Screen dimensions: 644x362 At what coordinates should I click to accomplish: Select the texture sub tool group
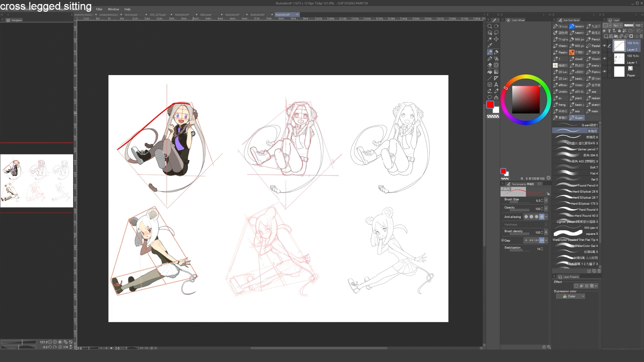577,26
